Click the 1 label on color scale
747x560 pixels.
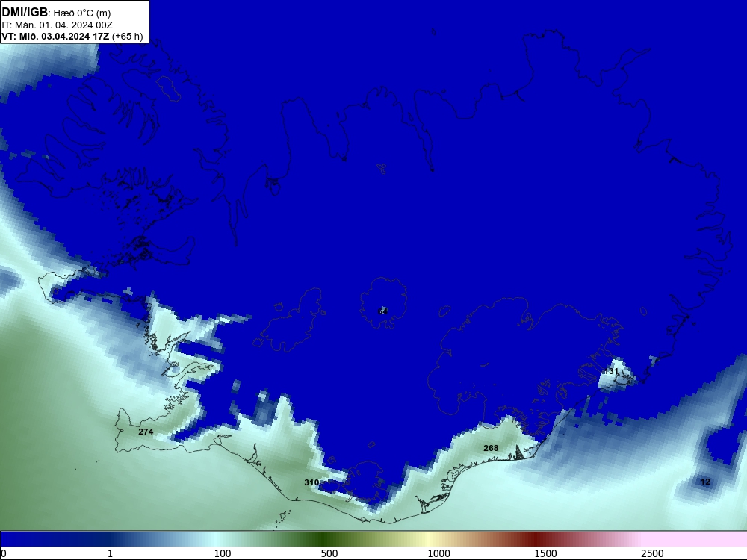coord(110,553)
